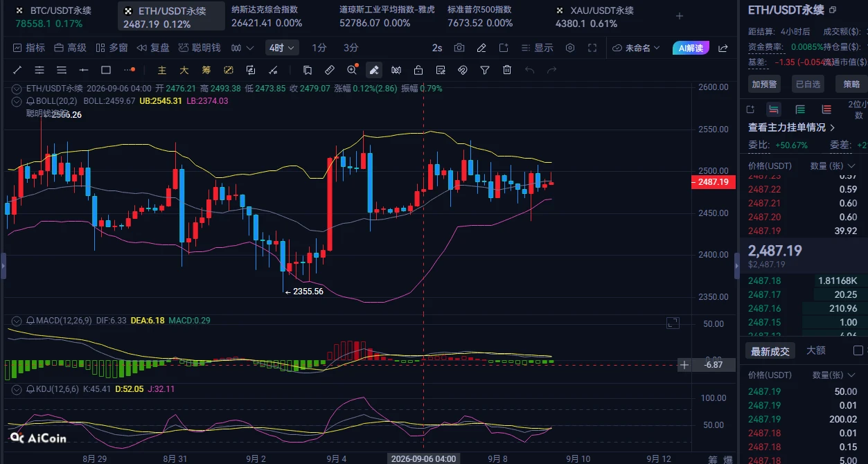Delete drawings with trash icon

click(507, 70)
